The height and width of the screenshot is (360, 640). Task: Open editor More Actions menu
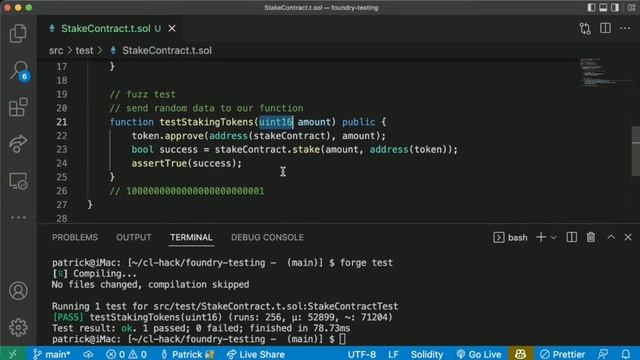tap(625, 28)
